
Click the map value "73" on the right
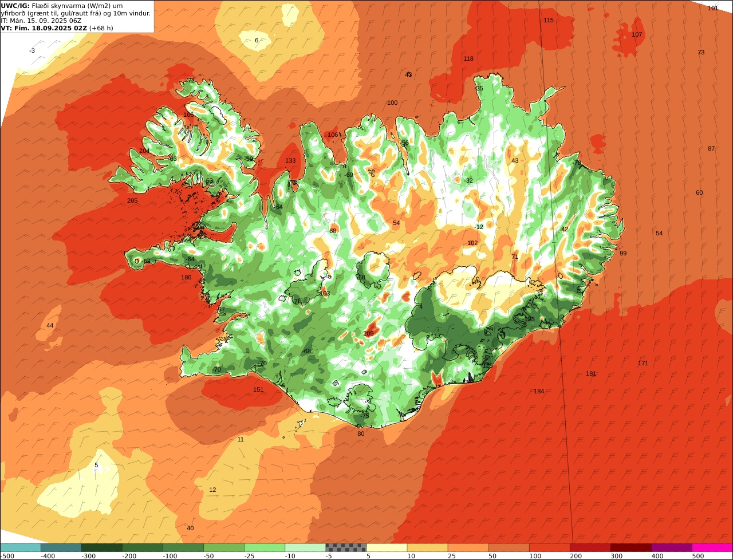click(701, 52)
